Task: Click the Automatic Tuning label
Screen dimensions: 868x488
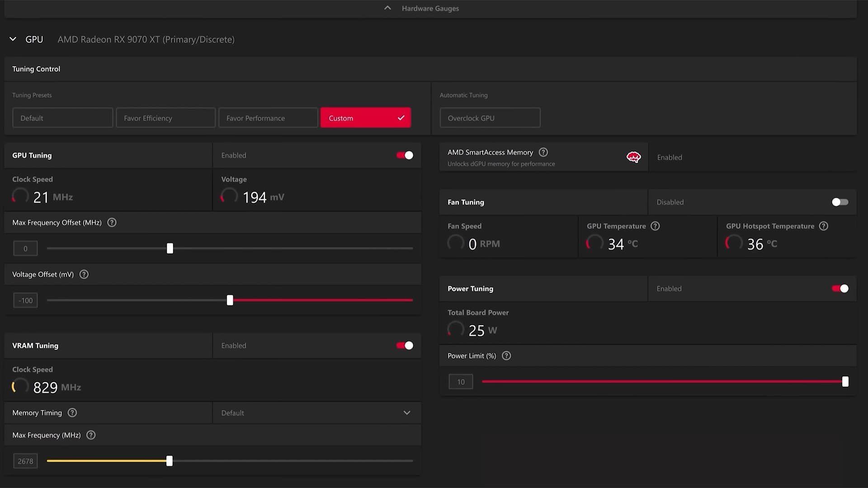Action: click(464, 95)
